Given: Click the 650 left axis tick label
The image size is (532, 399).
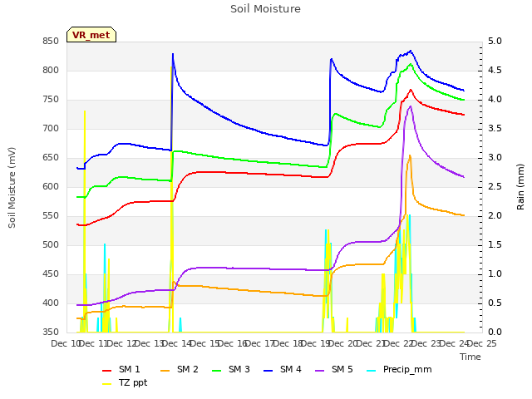Looking at the screenshot, I should point(51,158).
